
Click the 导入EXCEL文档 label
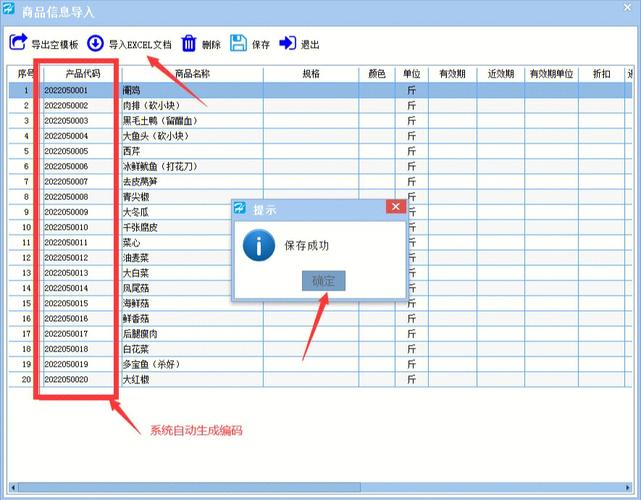tap(140, 45)
